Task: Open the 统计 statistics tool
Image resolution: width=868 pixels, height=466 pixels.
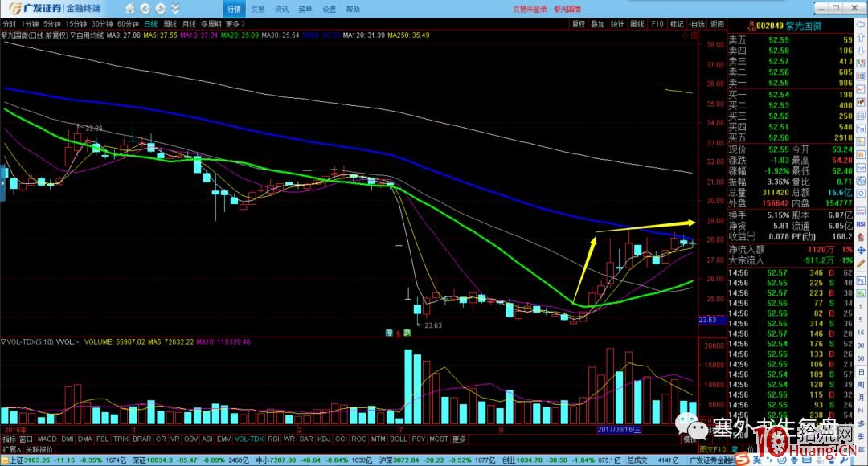Action: [617, 24]
